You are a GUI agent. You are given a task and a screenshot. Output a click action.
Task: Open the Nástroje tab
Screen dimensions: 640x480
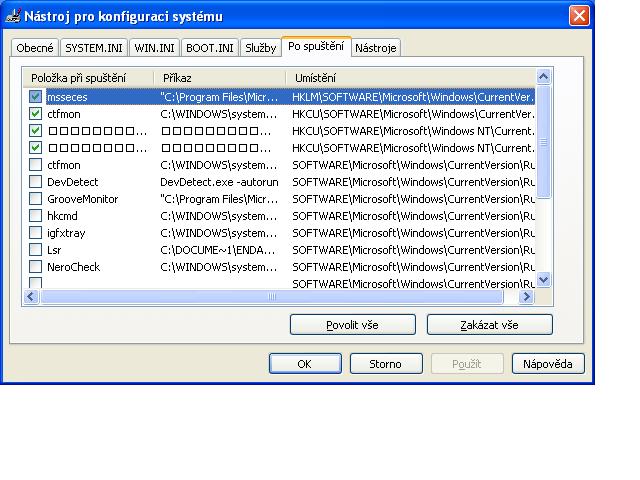coord(376,48)
